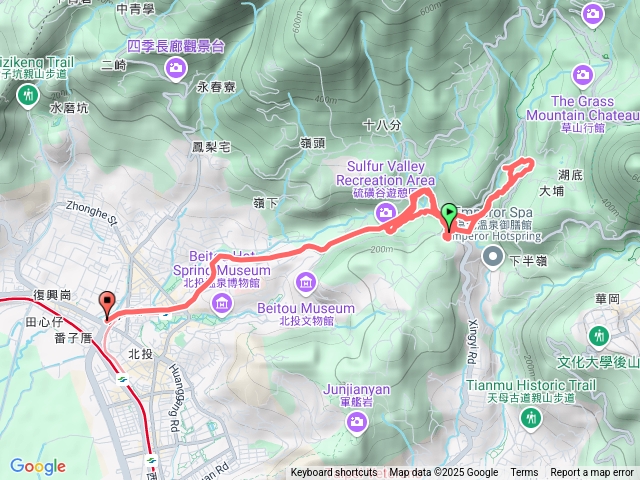
Task: Open the Beitou Museum pin
Action: click(306, 284)
